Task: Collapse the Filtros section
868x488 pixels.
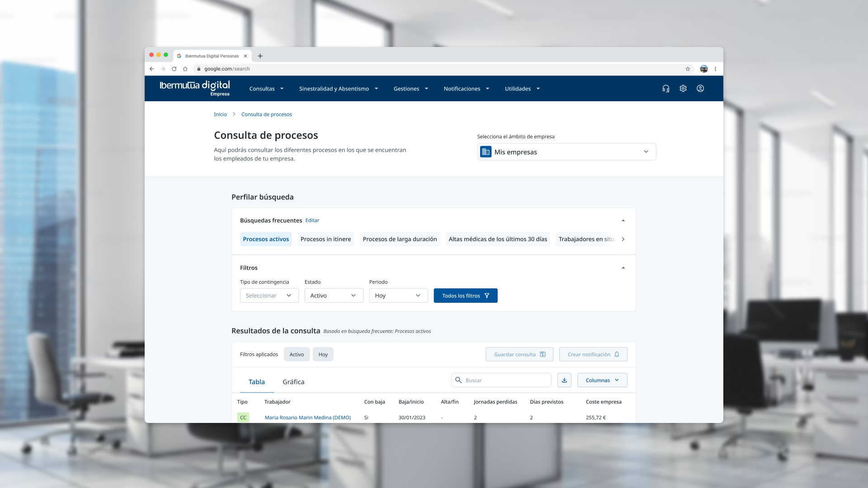Action: (x=623, y=268)
